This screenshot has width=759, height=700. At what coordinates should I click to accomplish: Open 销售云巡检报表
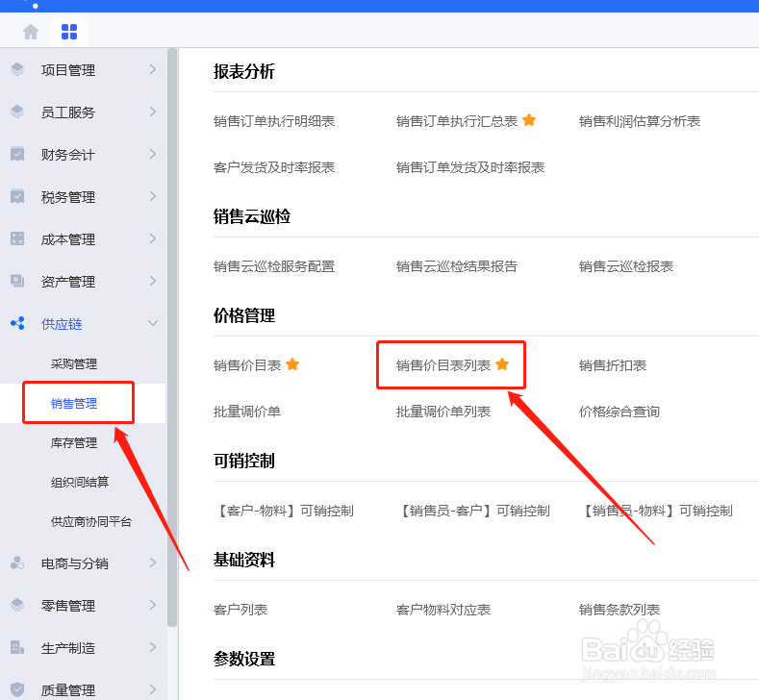626,266
